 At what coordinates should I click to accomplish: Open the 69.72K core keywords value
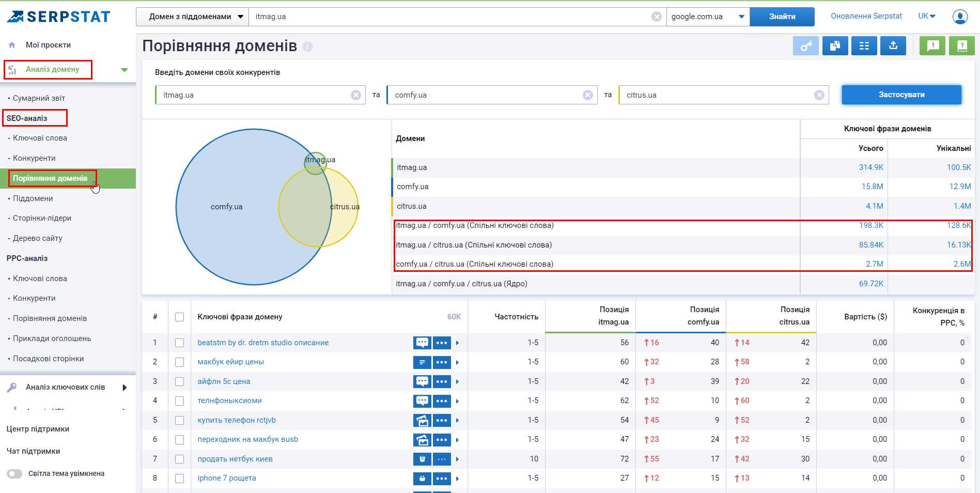pyautogui.click(x=871, y=284)
